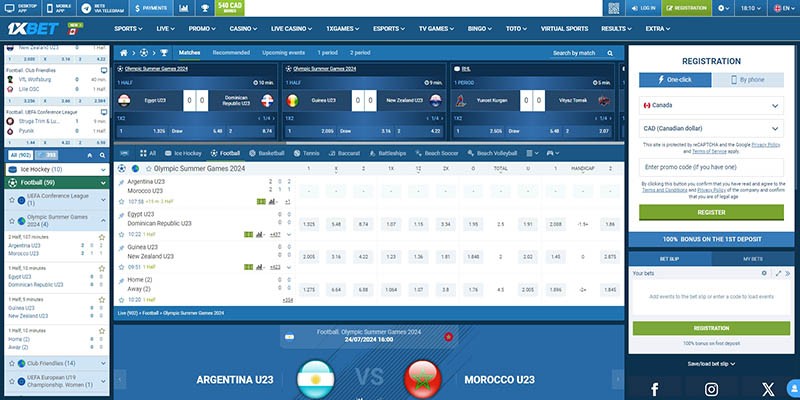The image size is (800, 400).
Task: Open VIRTUAL SPORTS menu item
Action: (564, 29)
